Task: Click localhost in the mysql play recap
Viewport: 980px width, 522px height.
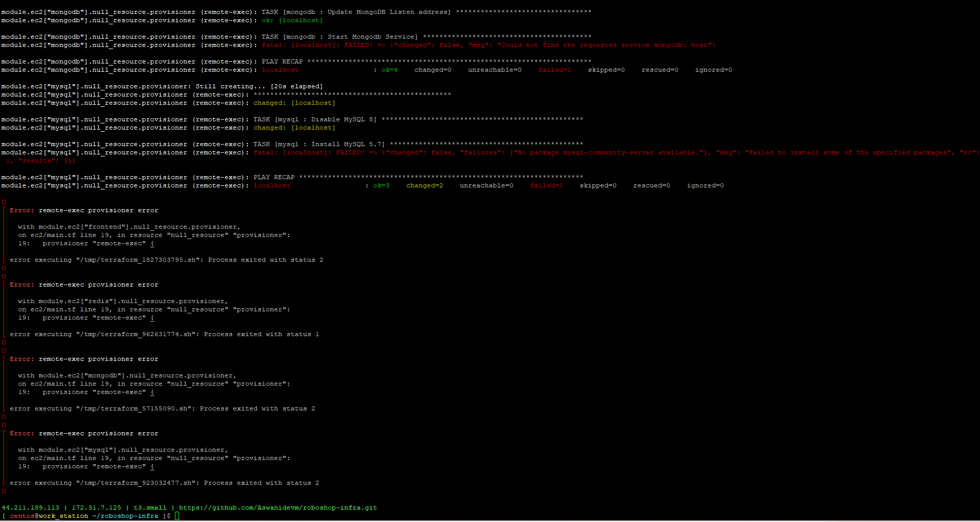Action: click(271, 185)
